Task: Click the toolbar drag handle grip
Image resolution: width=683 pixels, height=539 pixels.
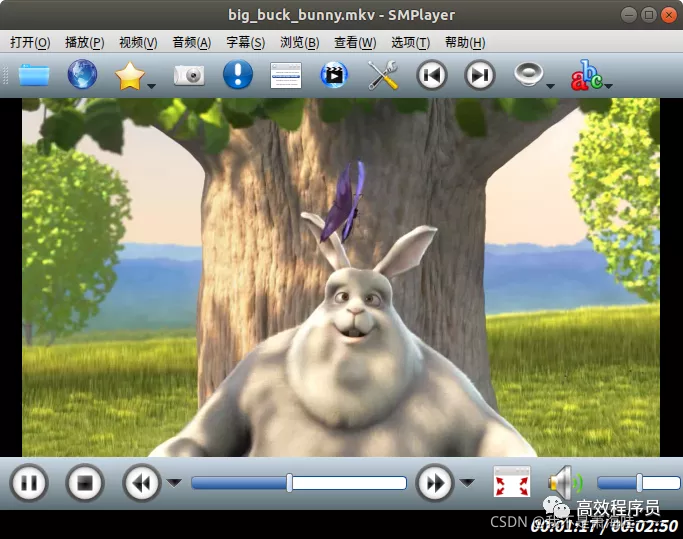Action: (x=6, y=75)
